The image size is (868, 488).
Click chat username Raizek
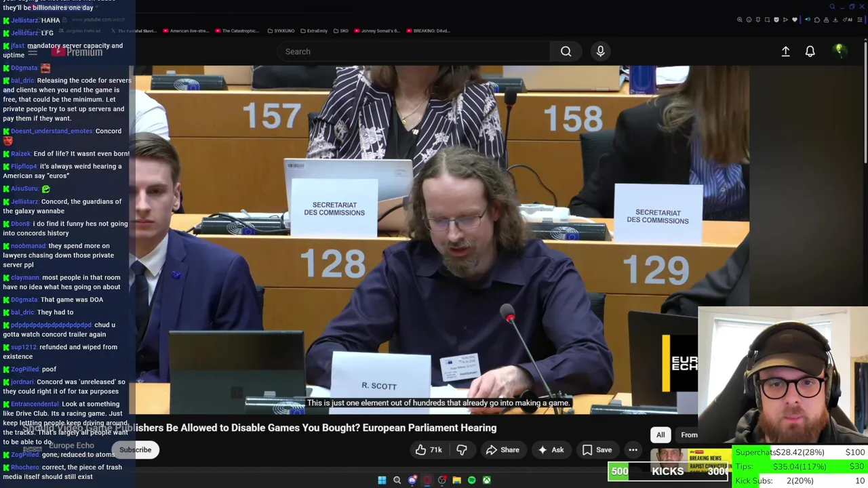pyautogui.click(x=21, y=154)
